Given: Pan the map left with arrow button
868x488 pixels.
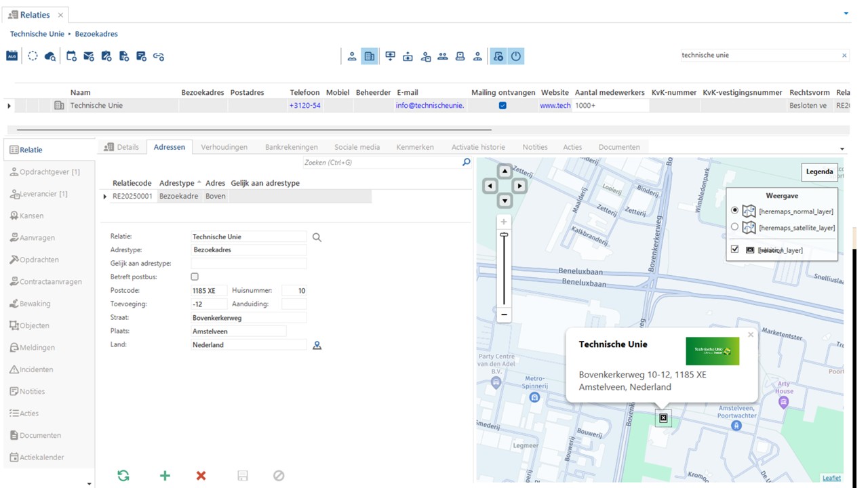Looking at the screenshot, I should [490, 186].
